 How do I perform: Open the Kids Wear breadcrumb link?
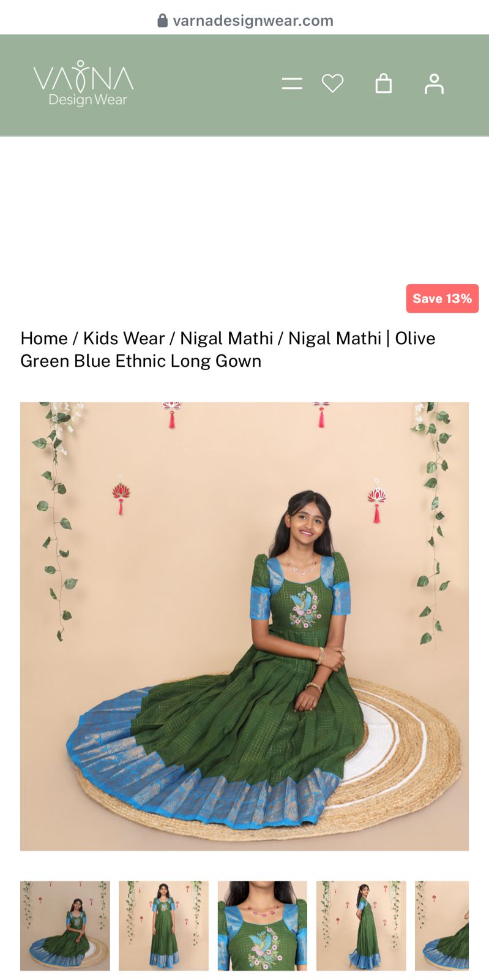click(124, 338)
